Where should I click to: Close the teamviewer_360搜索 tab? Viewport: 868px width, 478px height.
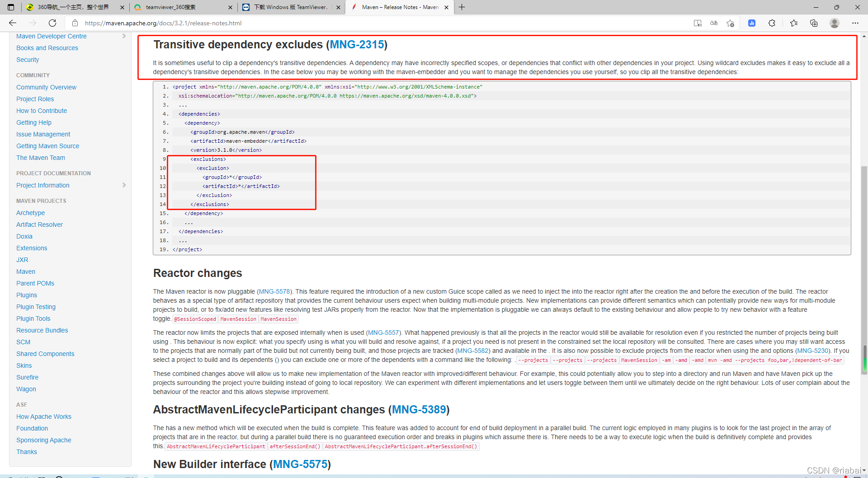click(230, 7)
